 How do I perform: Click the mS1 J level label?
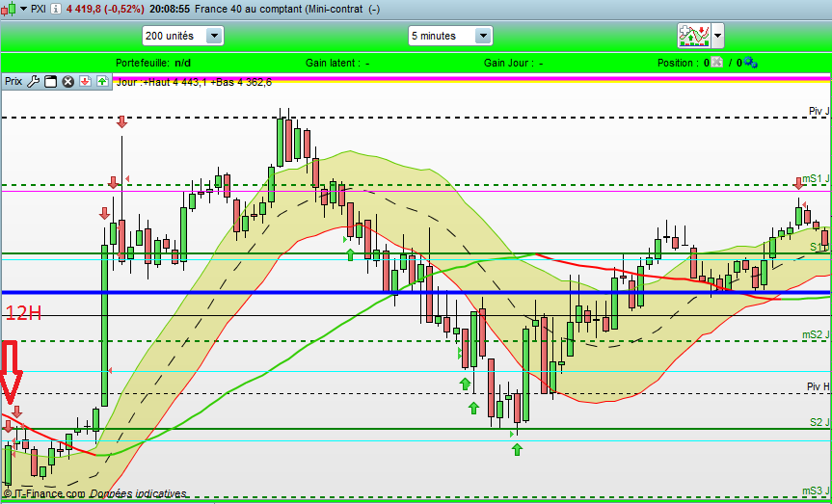[816, 179]
